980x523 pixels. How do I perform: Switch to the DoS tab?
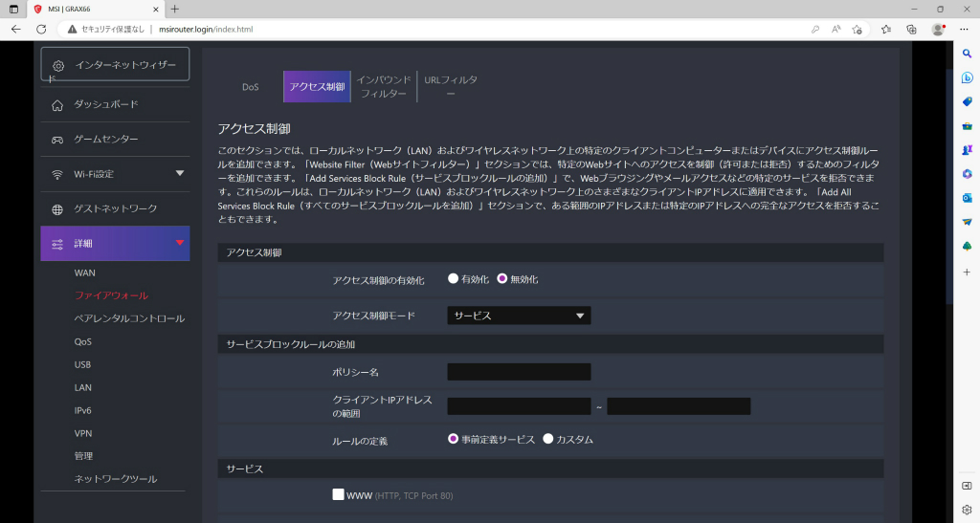(x=250, y=87)
